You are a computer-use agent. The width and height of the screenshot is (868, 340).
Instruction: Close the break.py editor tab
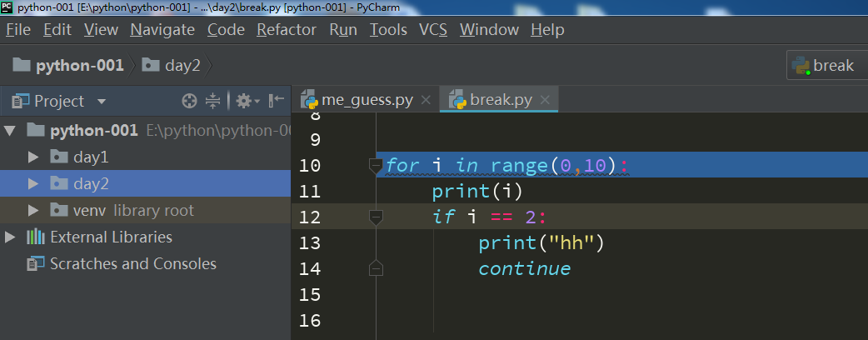click(x=545, y=101)
